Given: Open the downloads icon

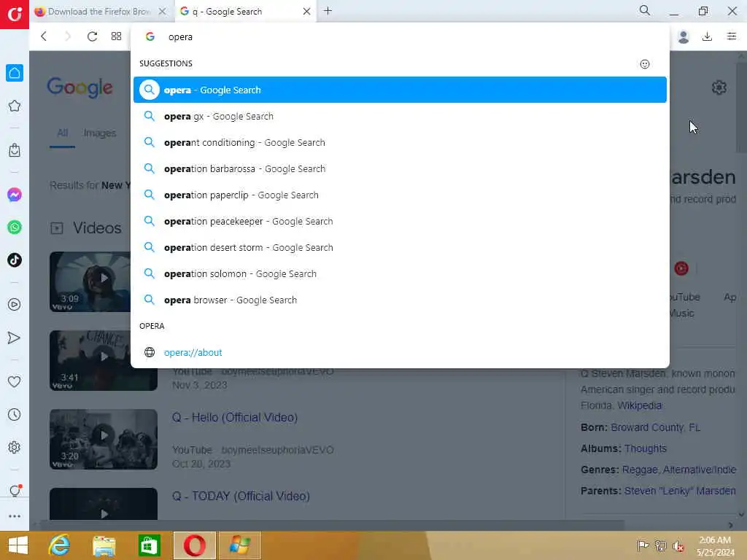Looking at the screenshot, I should (708, 36).
